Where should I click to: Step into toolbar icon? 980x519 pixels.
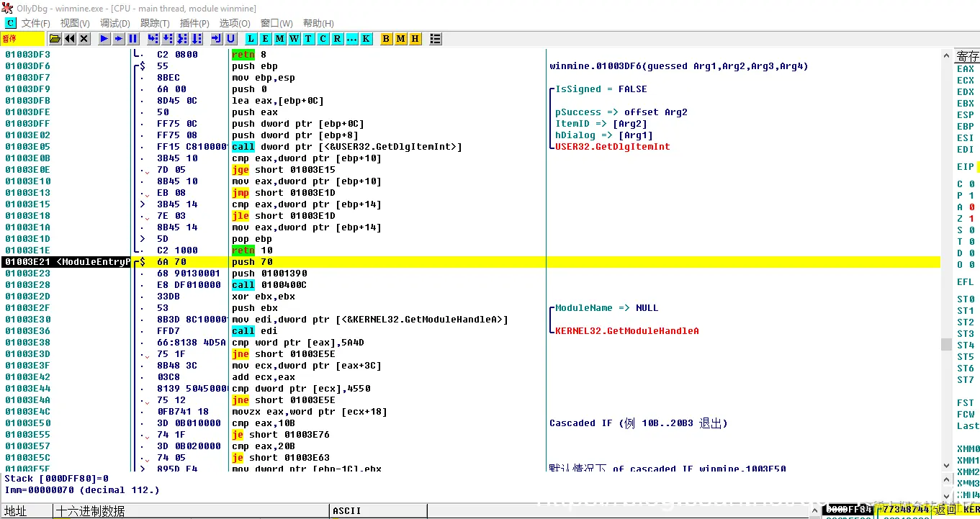[x=153, y=39]
